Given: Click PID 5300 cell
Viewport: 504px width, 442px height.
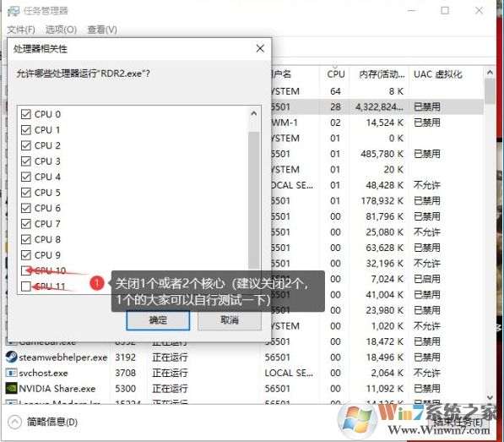Looking at the screenshot, I should 125,389.
